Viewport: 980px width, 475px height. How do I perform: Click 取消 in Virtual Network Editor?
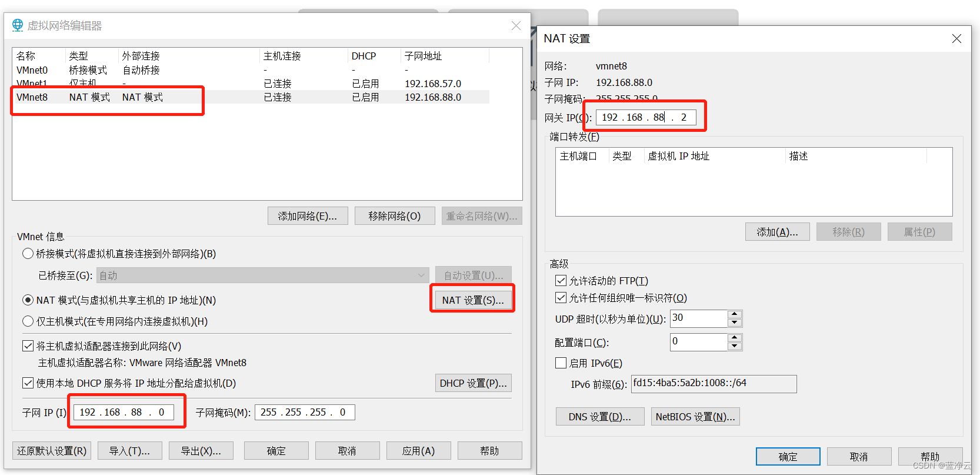coord(348,451)
